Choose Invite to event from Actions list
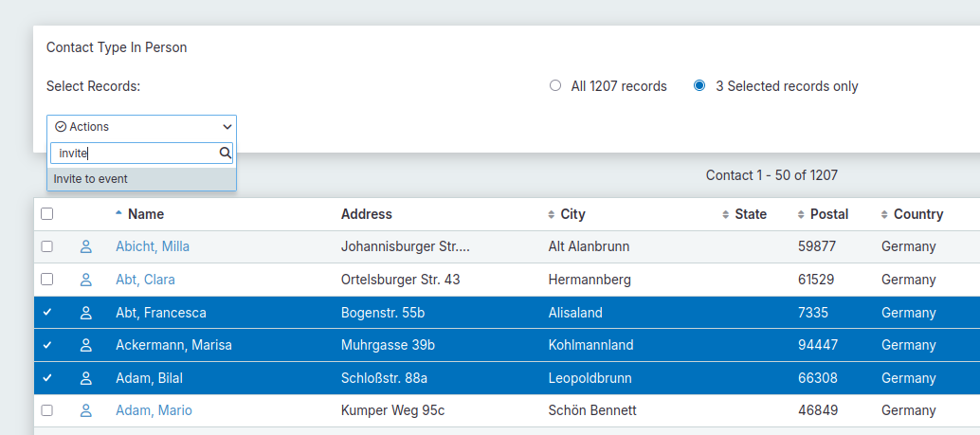Screen dimensions: 980x435 point(91,178)
